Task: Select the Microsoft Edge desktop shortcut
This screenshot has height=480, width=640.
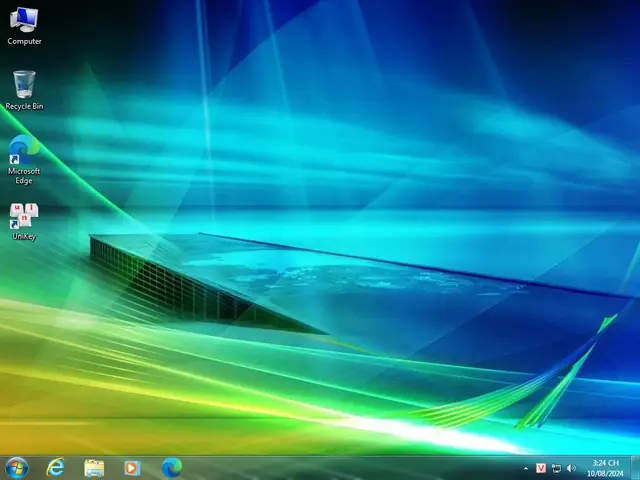Action: (x=24, y=160)
